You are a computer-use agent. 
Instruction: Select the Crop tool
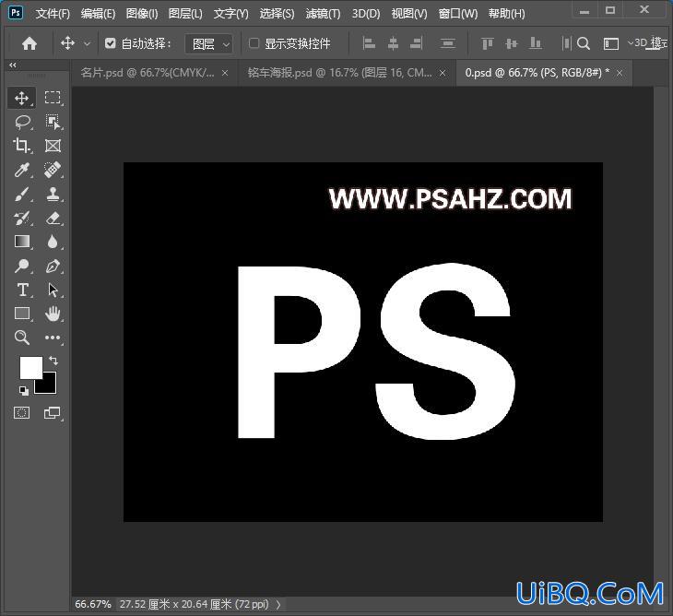21,146
